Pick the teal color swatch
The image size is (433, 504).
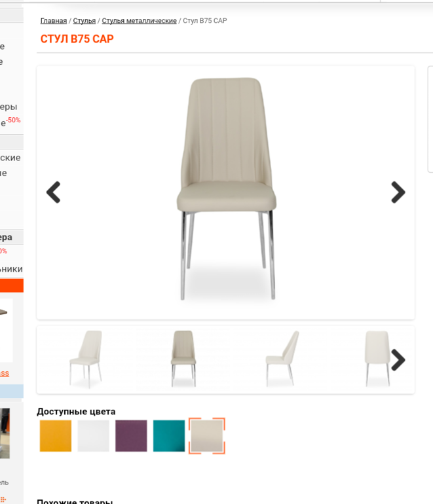169,436
